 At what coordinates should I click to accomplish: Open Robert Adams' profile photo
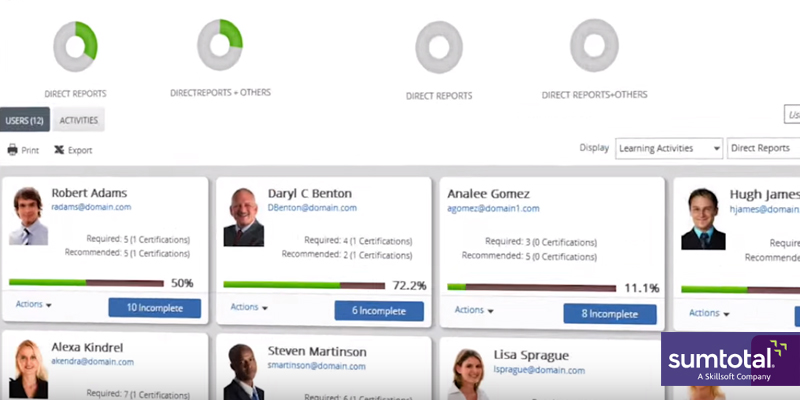coord(29,216)
